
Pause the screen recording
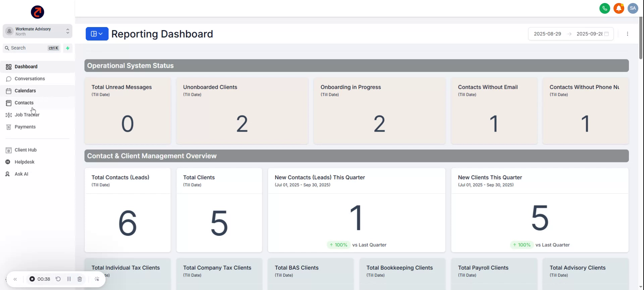click(69, 279)
